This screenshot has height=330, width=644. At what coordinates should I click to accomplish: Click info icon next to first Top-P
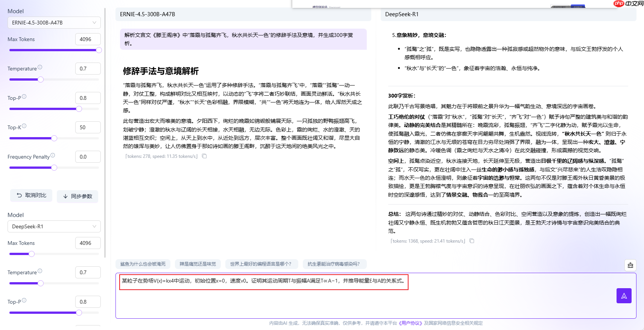tap(24, 96)
